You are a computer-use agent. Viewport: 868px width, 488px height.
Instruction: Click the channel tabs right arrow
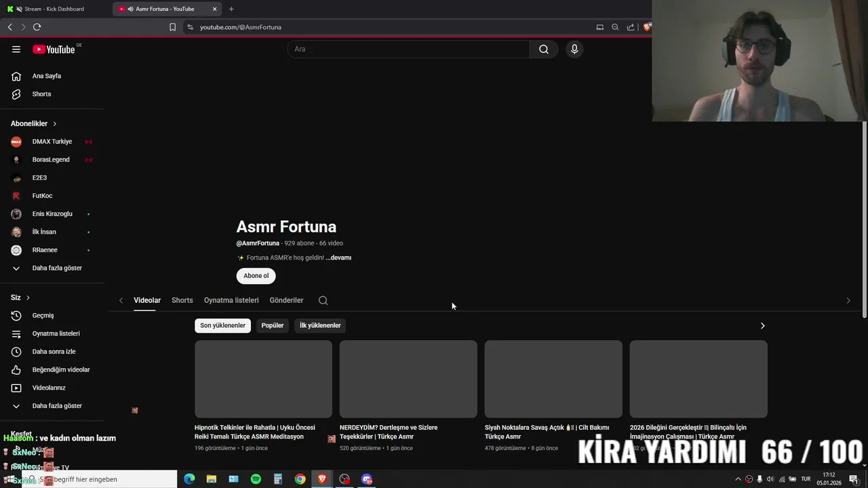pyautogui.click(x=848, y=300)
